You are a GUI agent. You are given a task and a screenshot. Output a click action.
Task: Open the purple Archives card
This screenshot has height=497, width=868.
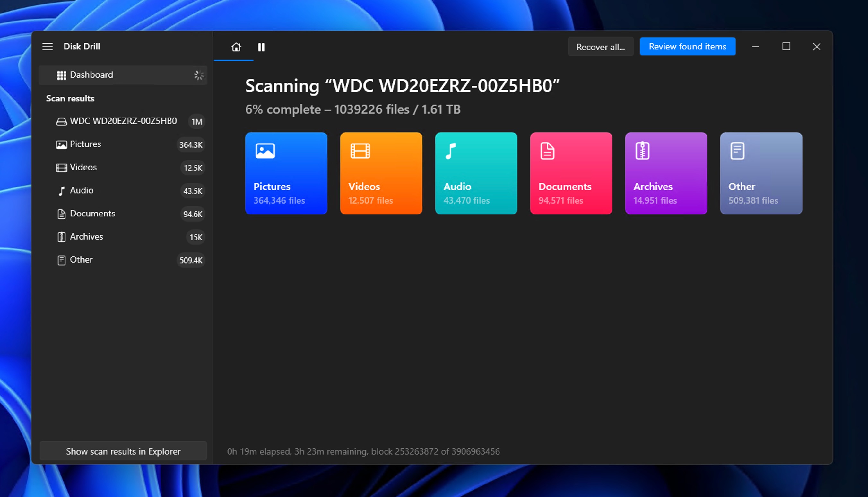pos(666,173)
